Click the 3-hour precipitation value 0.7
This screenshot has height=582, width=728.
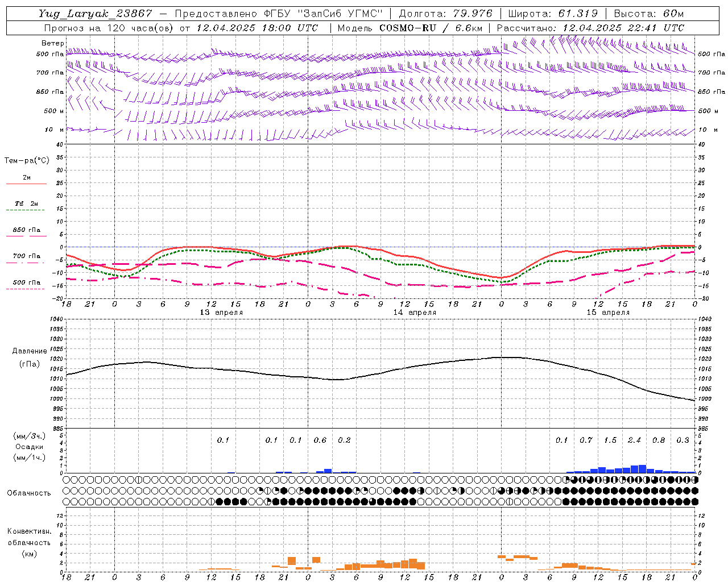click(x=586, y=440)
